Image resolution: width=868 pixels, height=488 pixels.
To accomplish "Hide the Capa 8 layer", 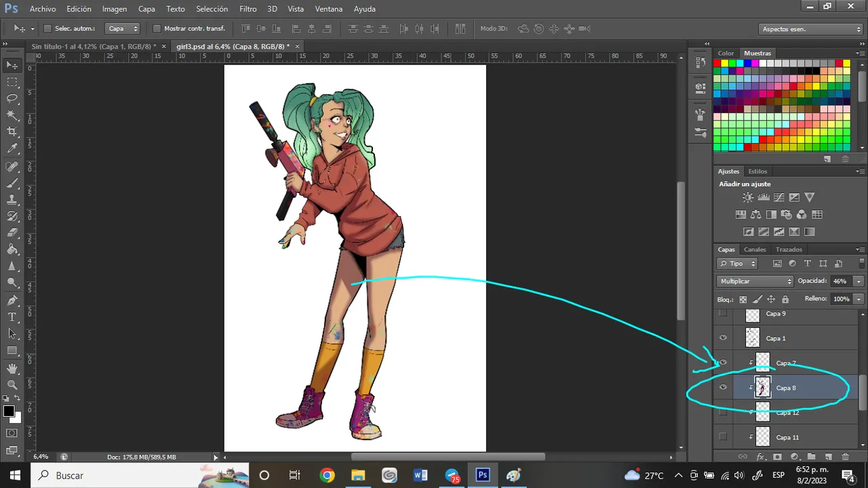I will 723,388.
